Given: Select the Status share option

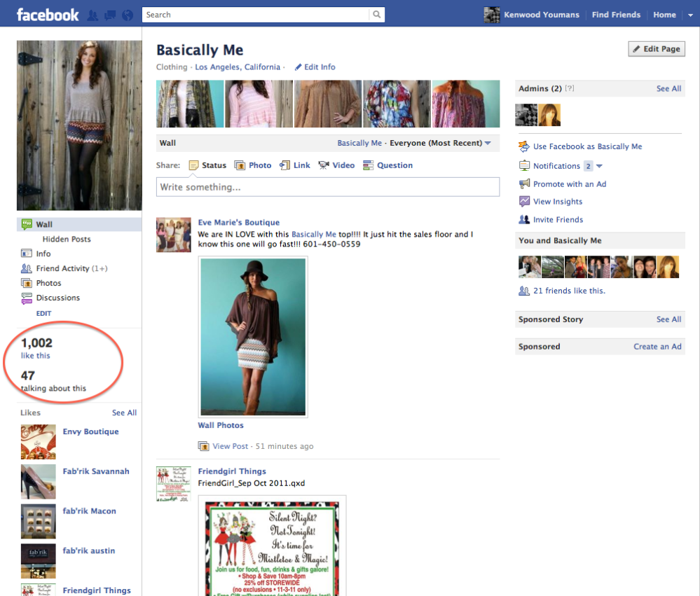Looking at the screenshot, I should point(207,165).
